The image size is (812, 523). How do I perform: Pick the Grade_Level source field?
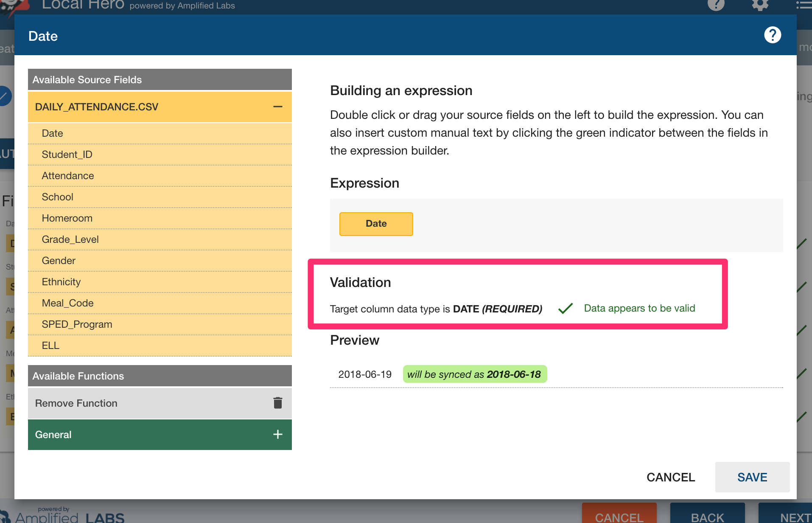tap(70, 239)
